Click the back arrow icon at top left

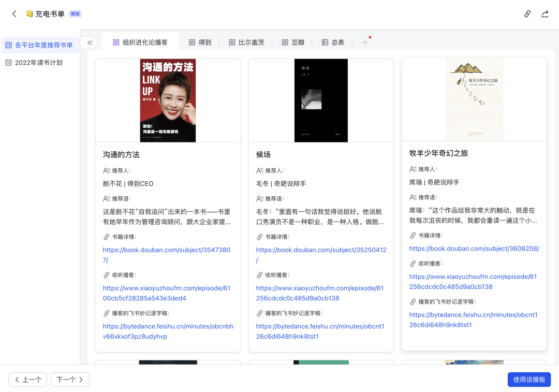14,14
